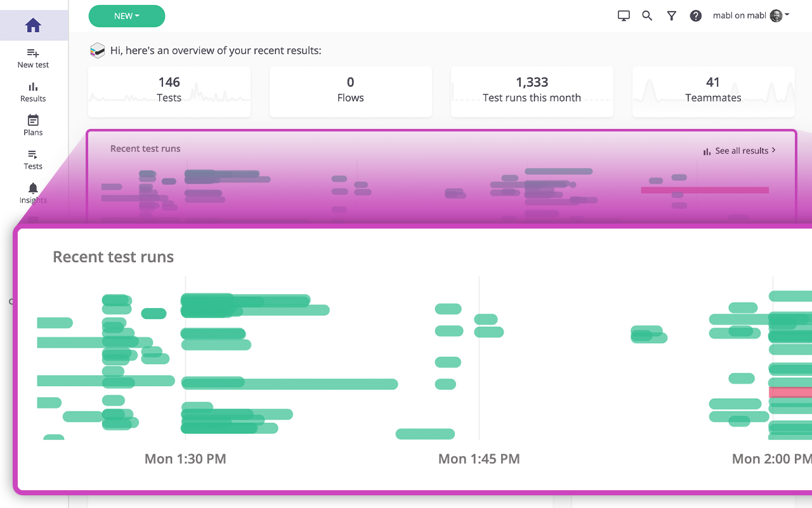This screenshot has height=508, width=812.
Task: Select the Mon 1:45 PM timeline label
Action: point(479,458)
